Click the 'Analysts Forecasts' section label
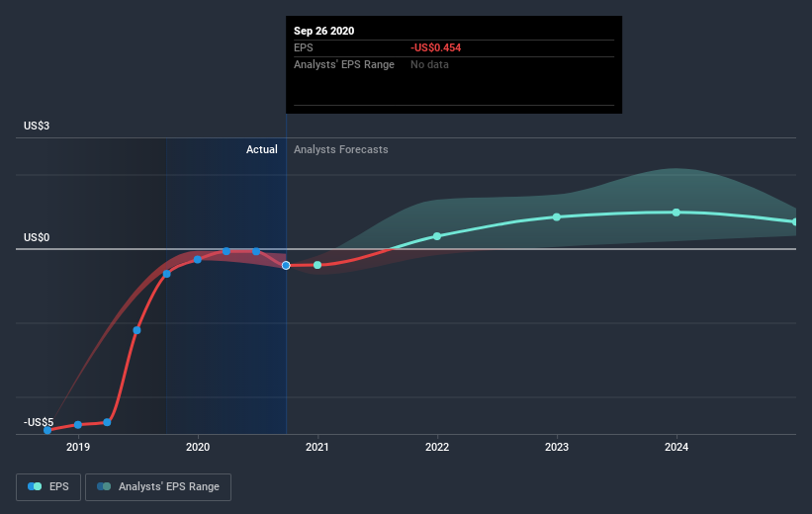812x514 pixels. pos(341,149)
